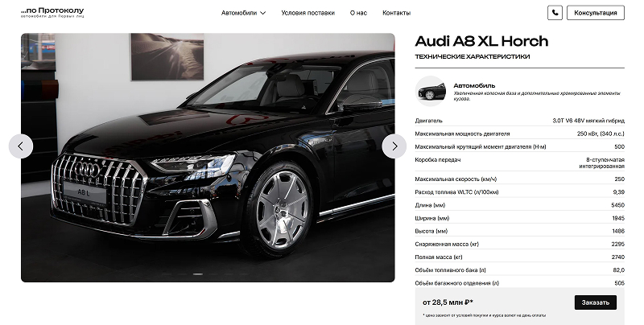
Task: Click the Заказать order button
Action: (x=596, y=302)
